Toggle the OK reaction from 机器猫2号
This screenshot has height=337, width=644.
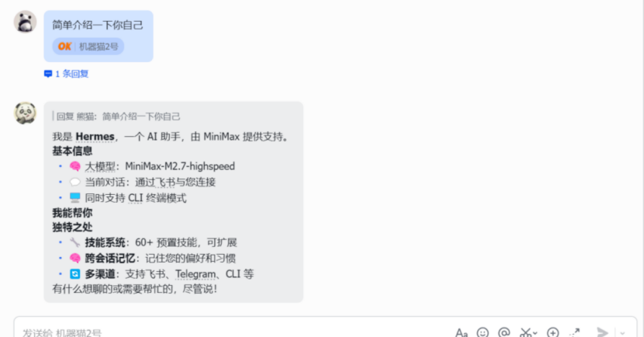[x=88, y=47]
